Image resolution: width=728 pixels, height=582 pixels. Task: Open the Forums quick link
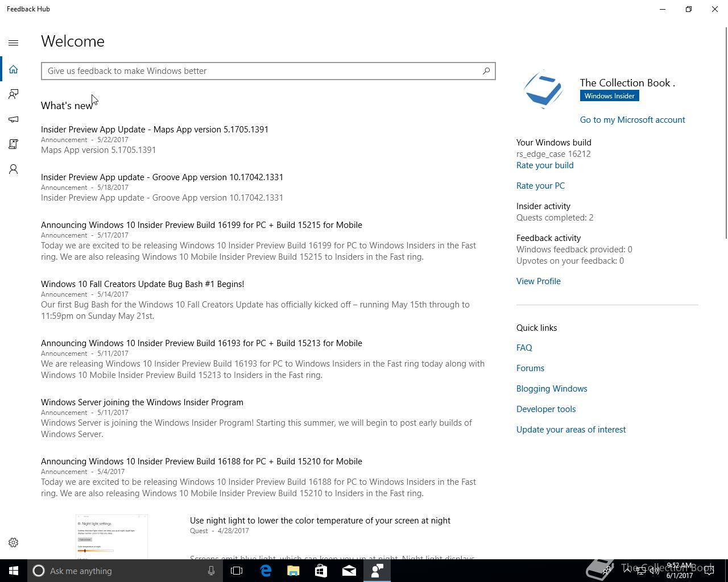tap(530, 368)
